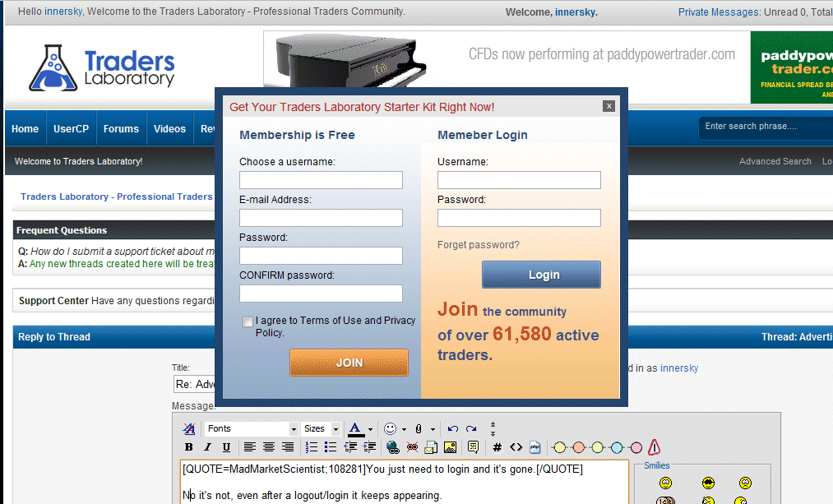The height and width of the screenshot is (504, 833).
Task: Insert the sunglasses smiley from Smilies panel
Action: (x=708, y=483)
